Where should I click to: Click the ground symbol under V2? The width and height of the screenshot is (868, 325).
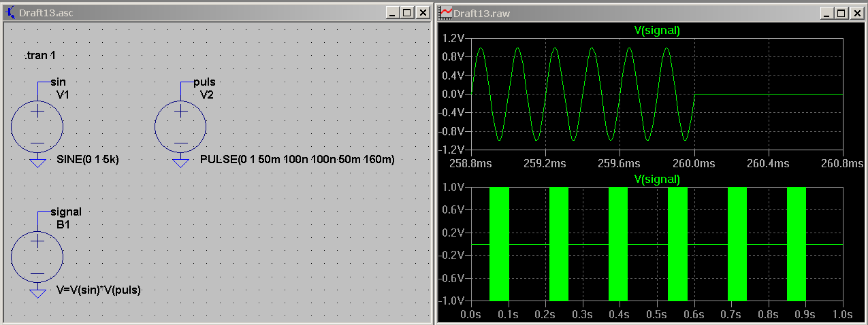(x=180, y=162)
